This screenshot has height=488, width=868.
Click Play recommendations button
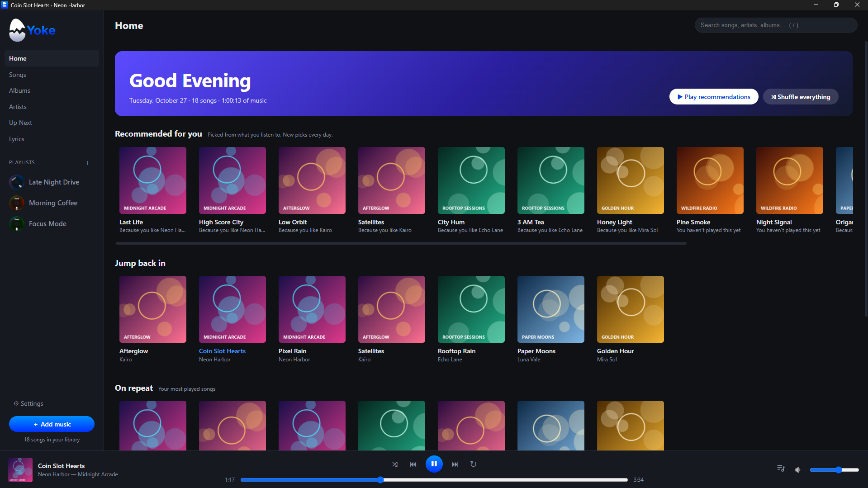pyautogui.click(x=714, y=97)
